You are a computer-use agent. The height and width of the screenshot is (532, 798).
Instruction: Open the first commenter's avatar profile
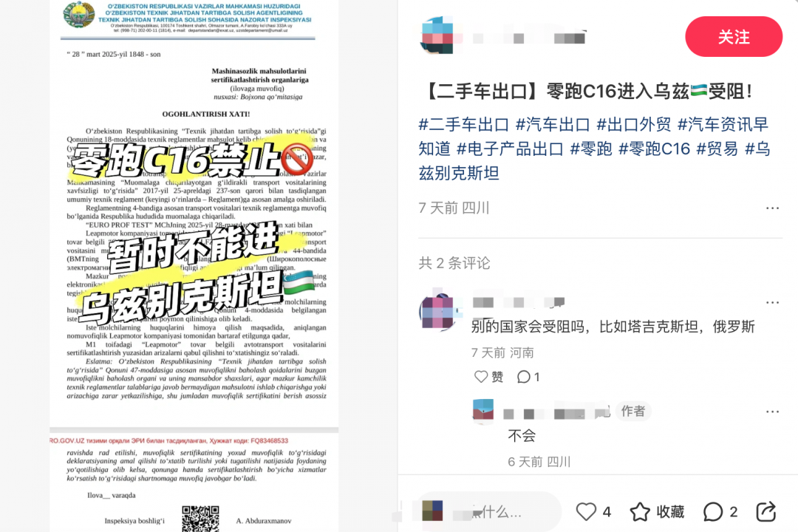click(x=437, y=312)
